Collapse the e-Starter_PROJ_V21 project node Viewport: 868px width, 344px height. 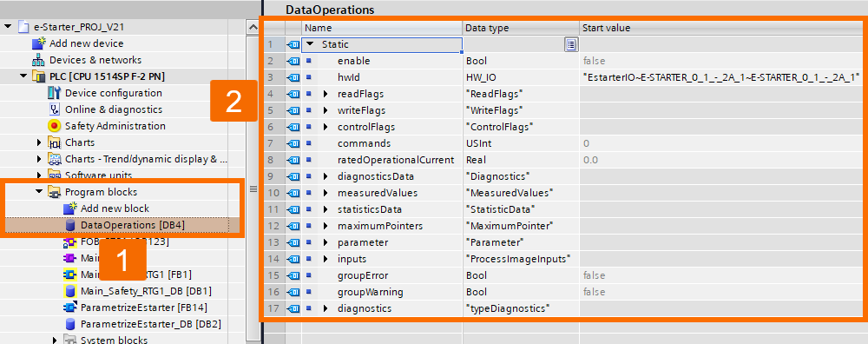coord(8,27)
